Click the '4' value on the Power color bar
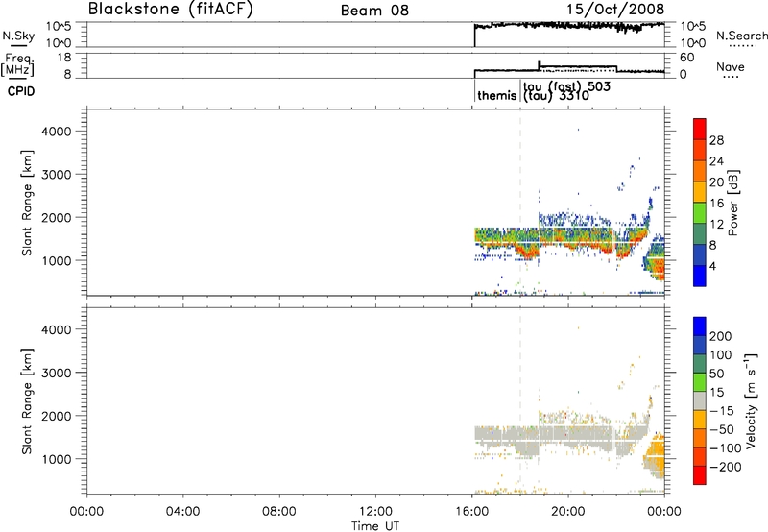The width and height of the screenshot is (768, 532). (713, 266)
